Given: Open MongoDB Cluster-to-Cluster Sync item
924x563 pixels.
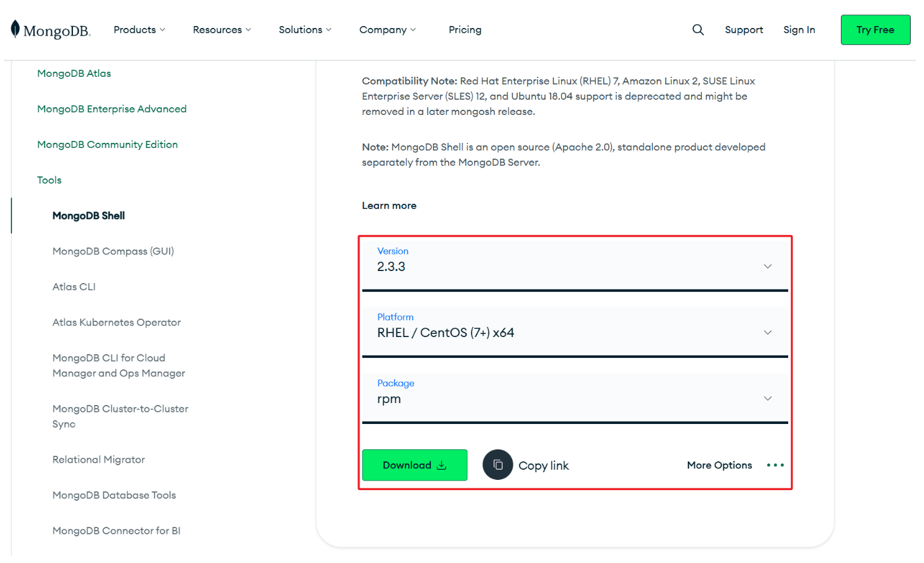Looking at the screenshot, I should [x=121, y=416].
